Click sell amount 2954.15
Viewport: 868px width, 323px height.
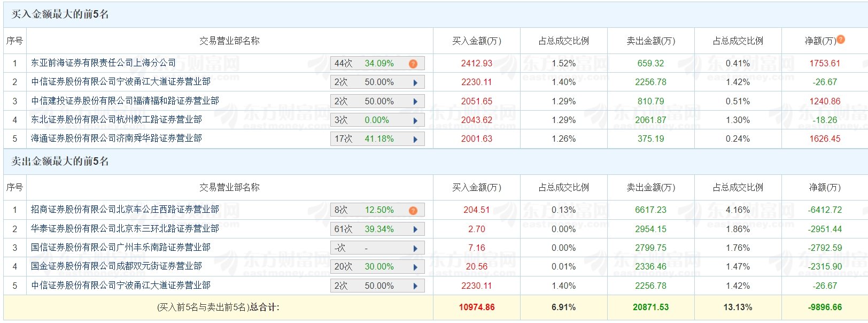(x=650, y=229)
